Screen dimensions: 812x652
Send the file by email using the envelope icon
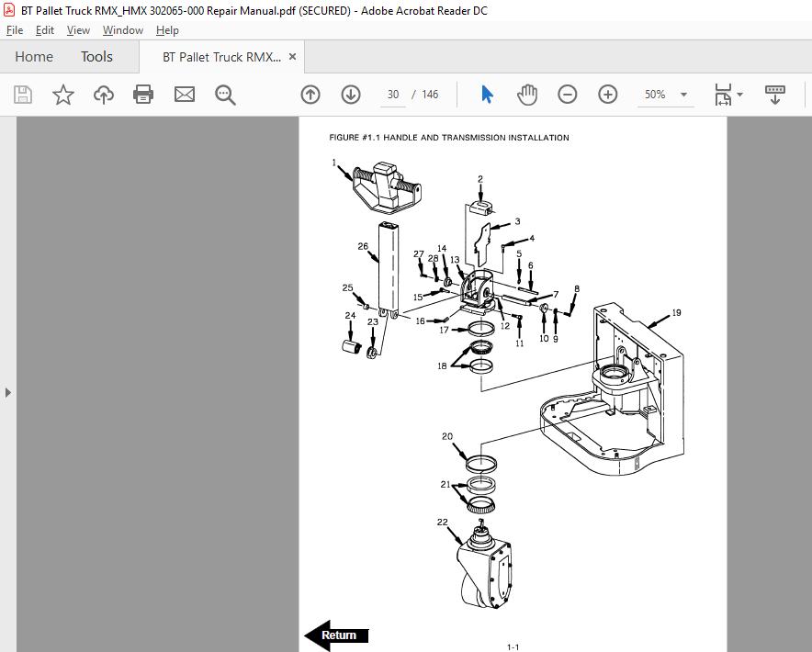click(185, 95)
